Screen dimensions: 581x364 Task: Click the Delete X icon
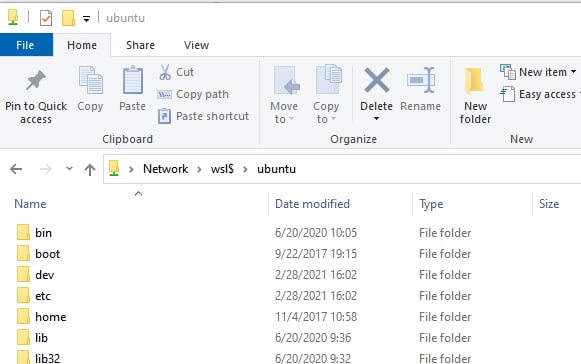click(x=376, y=80)
